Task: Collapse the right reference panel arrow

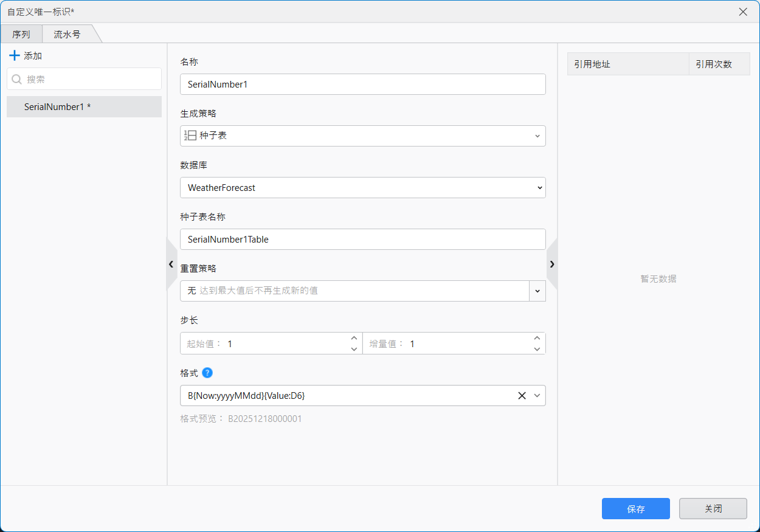Action: point(552,264)
